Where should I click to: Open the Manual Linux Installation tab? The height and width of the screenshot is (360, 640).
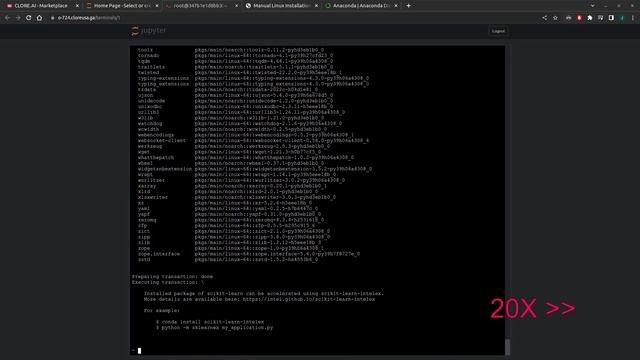coord(281,6)
